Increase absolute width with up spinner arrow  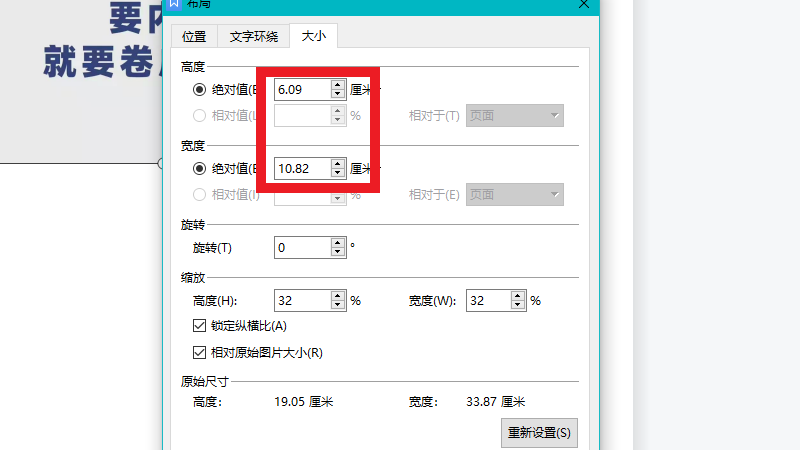338,164
